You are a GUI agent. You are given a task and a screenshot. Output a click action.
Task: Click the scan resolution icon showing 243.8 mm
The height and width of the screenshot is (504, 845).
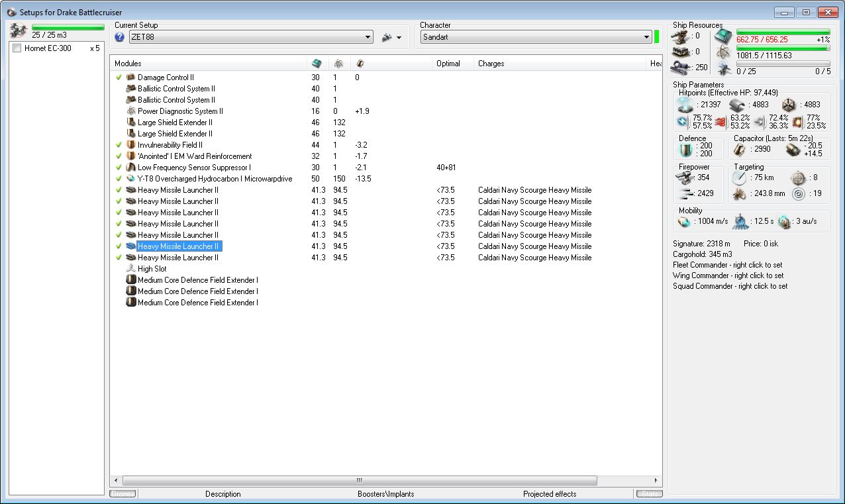pyautogui.click(x=740, y=193)
